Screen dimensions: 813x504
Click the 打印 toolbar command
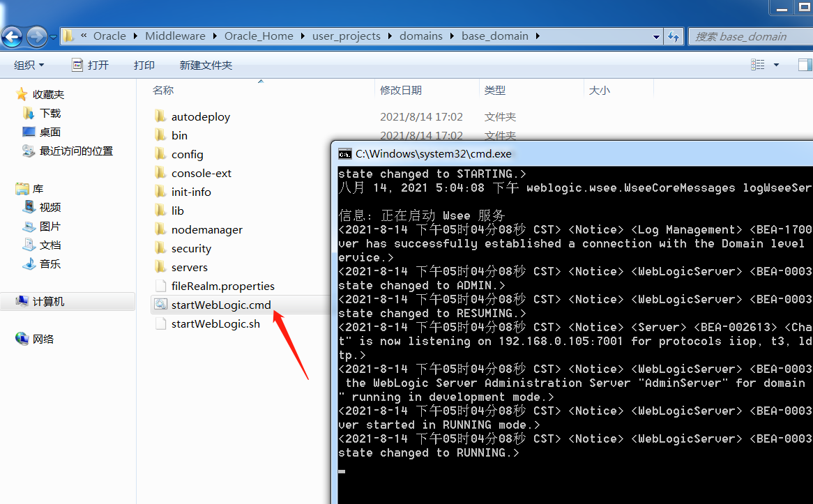click(x=144, y=65)
